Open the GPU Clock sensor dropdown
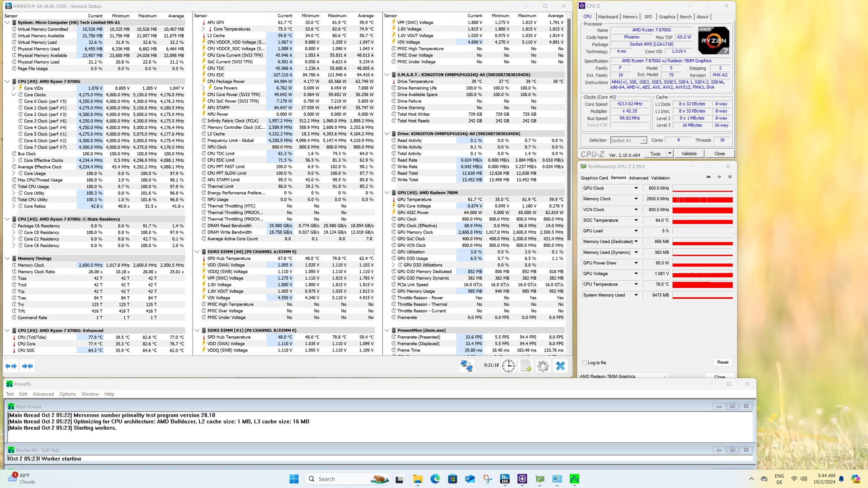Image resolution: width=868 pixels, height=488 pixels. [x=636, y=188]
